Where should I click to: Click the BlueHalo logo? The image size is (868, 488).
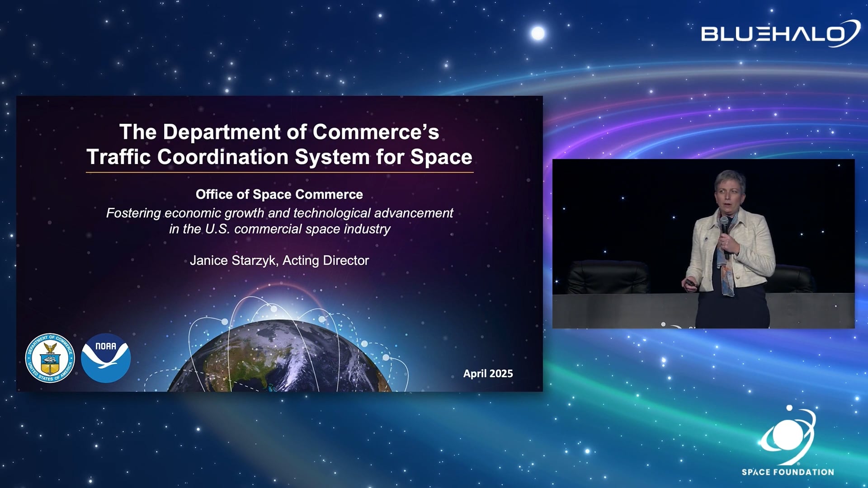[781, 33]
